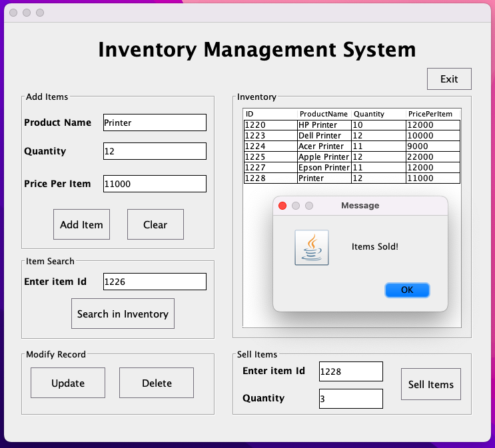This screenshot has width=495, height=448.
Task: Focus the Quantity field in Sell Items
Action: (x=351, y=399)
